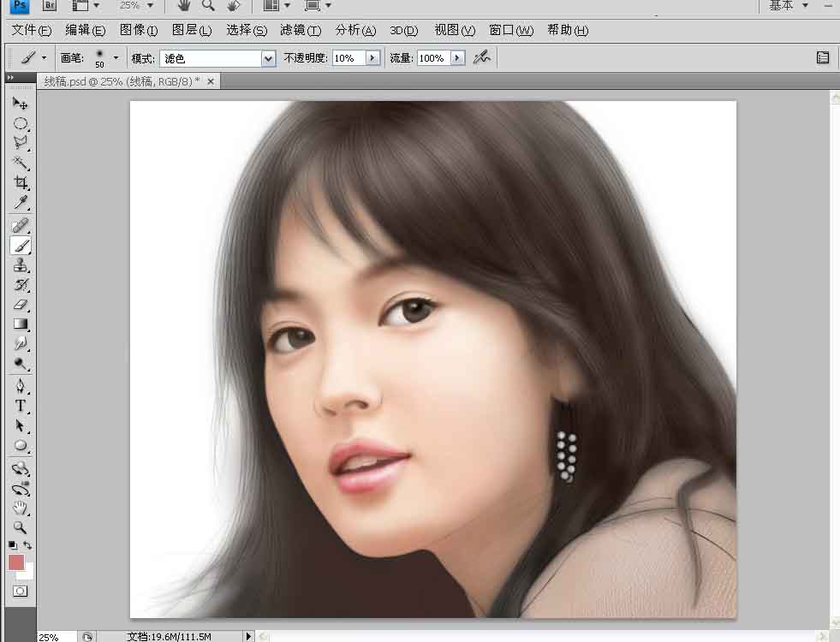Viewport: 840px width, 642px height.
Task: Open the 窗口 menu
Action: click(x=511, y=30)
